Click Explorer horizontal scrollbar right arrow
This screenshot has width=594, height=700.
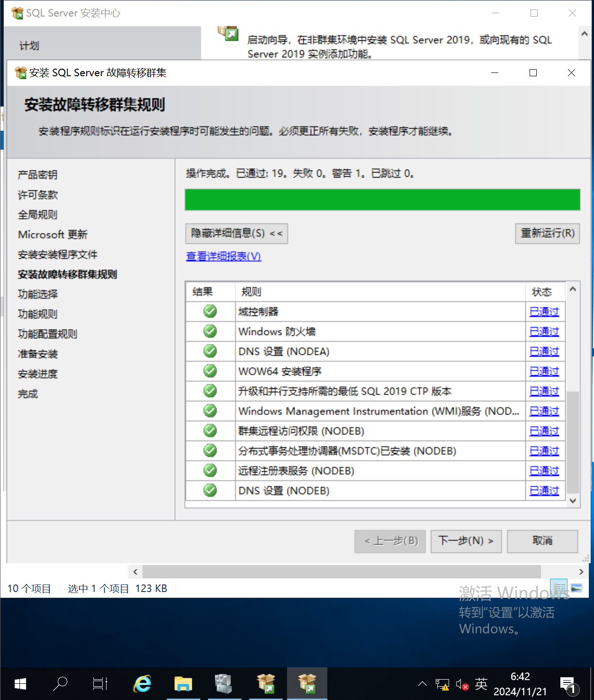(581, 572)
